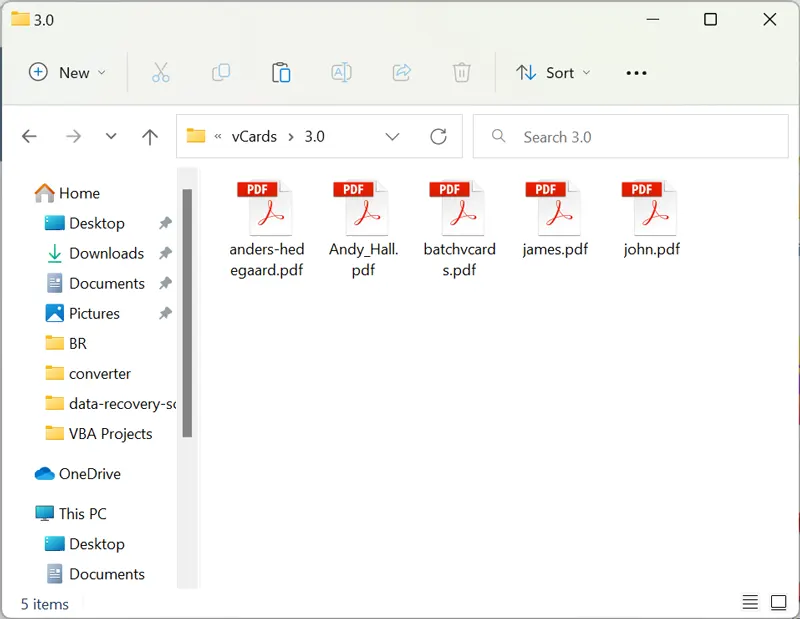Open the New item dropdown
Viewport: 800px width, 619px height.
point(67,72)
